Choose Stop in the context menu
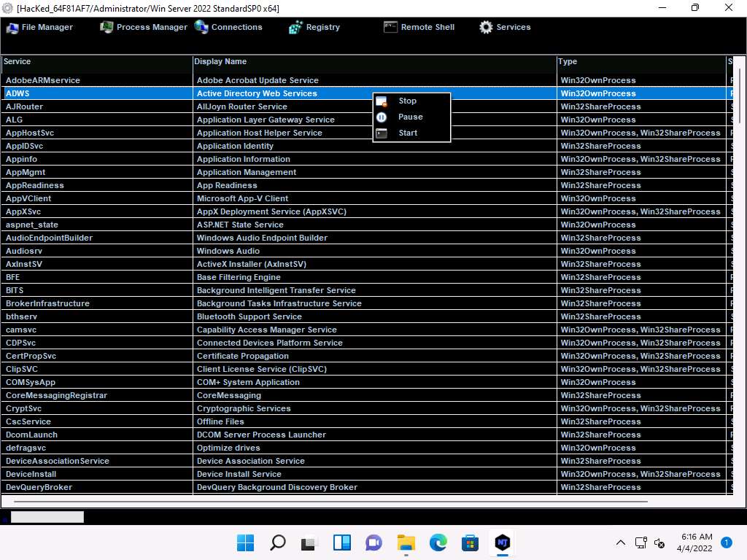The image size is (747, 560). pyautogui.click(x=407, y=101)
